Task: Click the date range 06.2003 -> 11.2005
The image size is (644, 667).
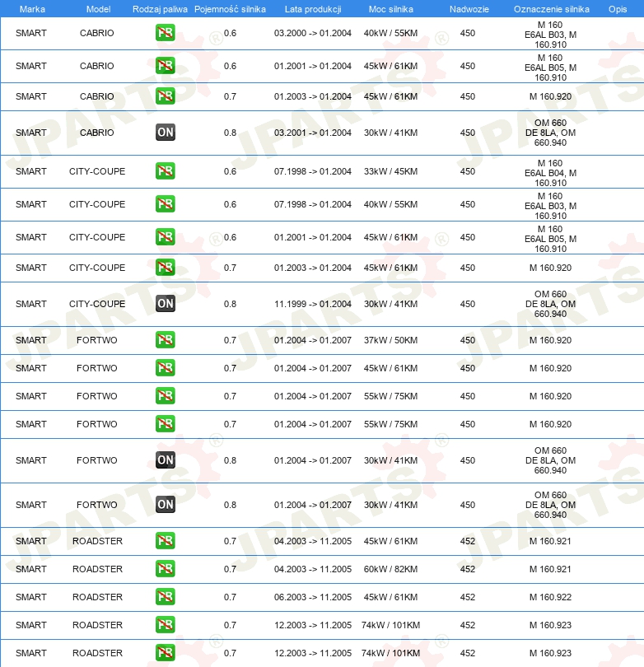Action: [313, 597]
